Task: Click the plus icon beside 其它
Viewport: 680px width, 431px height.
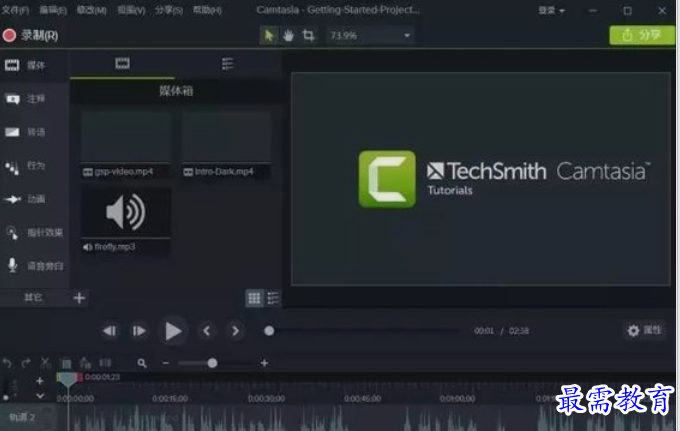Action: [79, 298]
